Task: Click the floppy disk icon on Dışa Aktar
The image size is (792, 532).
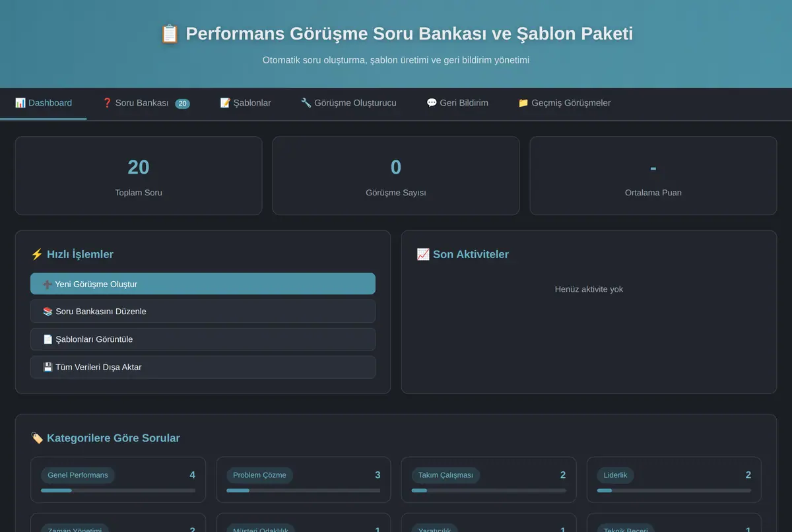Action: coord(48,367)
